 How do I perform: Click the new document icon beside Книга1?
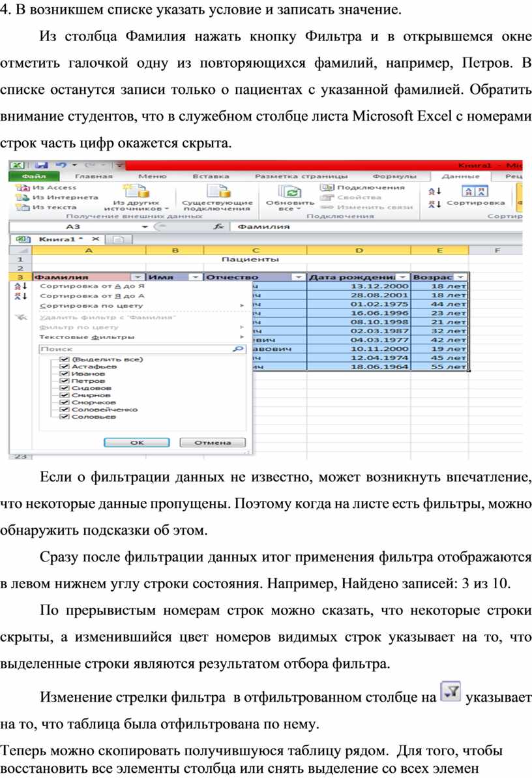pyautogui.click(x=118, y=239)
